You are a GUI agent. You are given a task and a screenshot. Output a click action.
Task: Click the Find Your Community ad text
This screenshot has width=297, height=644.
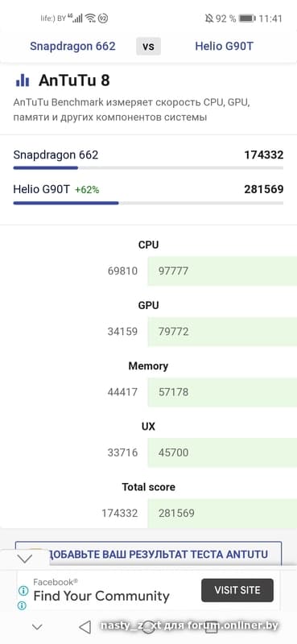[101, 596]
